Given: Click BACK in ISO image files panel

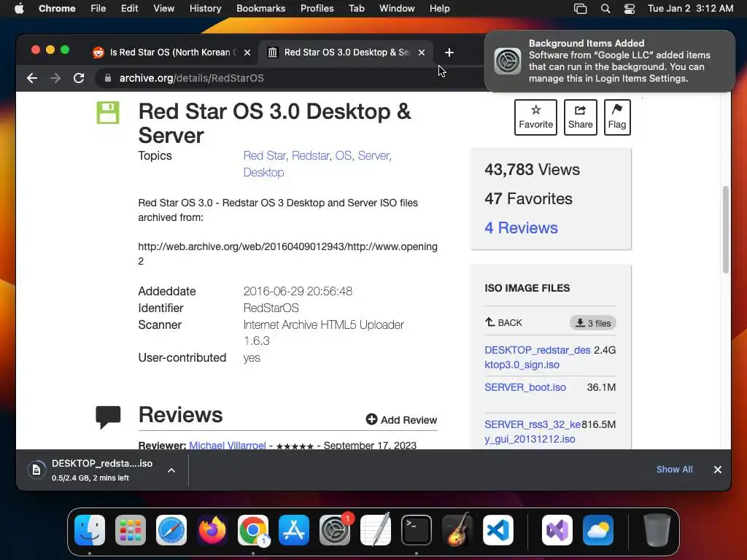Looking at the screenshot, I should tap(503, 323).
